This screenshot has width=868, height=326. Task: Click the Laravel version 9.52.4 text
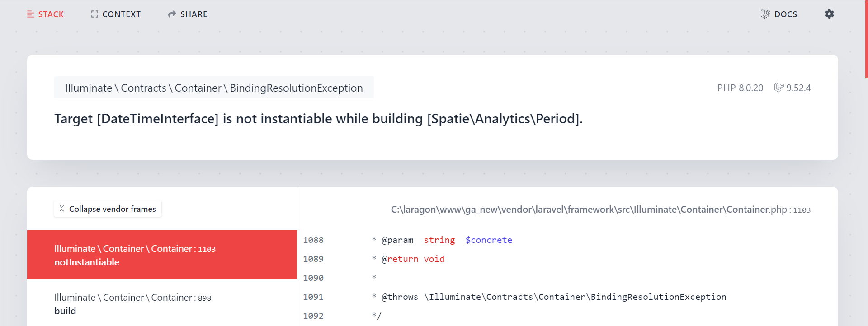[798, 88]
